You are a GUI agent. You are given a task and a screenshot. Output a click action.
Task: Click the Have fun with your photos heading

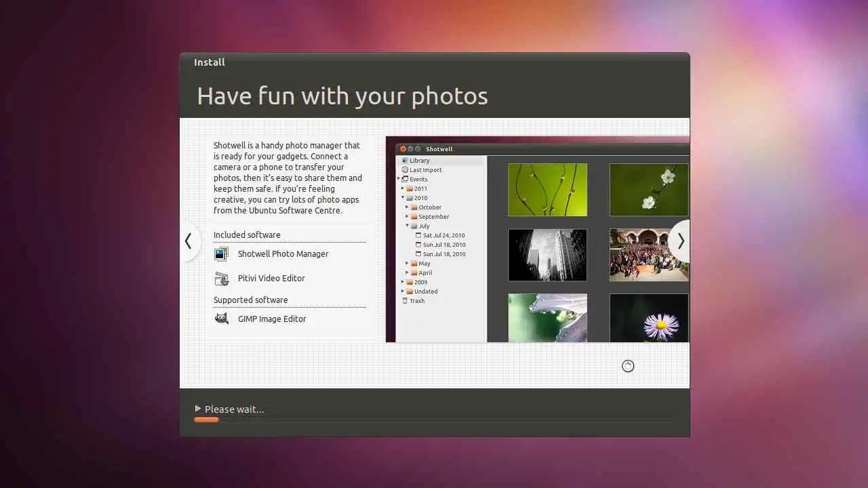(x=342, y=96)
